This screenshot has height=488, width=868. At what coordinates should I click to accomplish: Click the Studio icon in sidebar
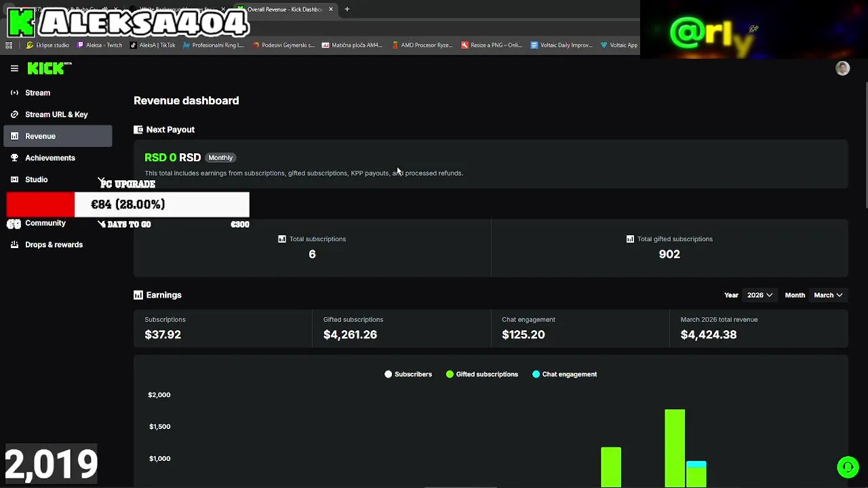click(14, 180)
